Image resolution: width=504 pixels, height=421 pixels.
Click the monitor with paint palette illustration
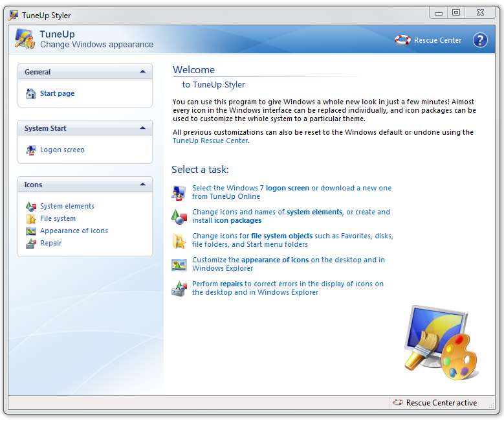tap(441, 342)
